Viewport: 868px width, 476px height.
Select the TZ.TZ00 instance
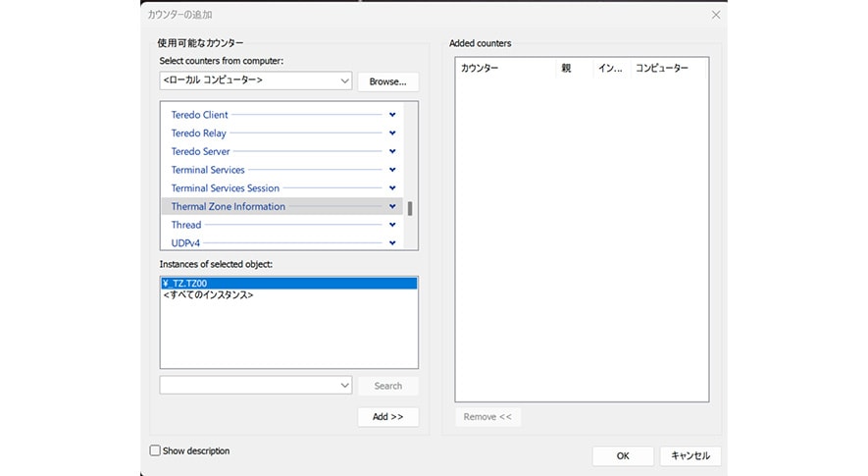[288, 284]
